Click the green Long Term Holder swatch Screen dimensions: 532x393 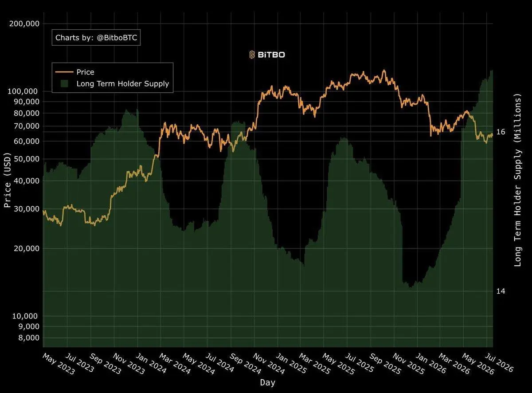click(x=65, y=83)
